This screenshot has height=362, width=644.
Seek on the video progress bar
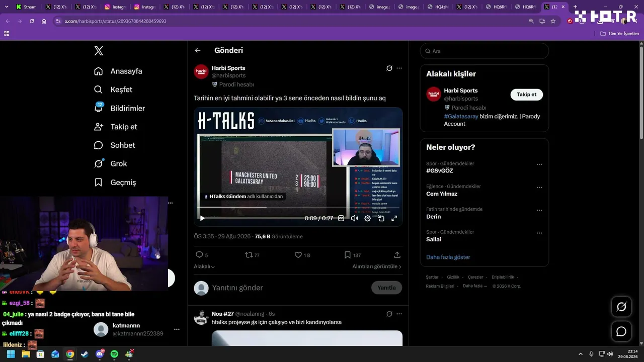298,207
